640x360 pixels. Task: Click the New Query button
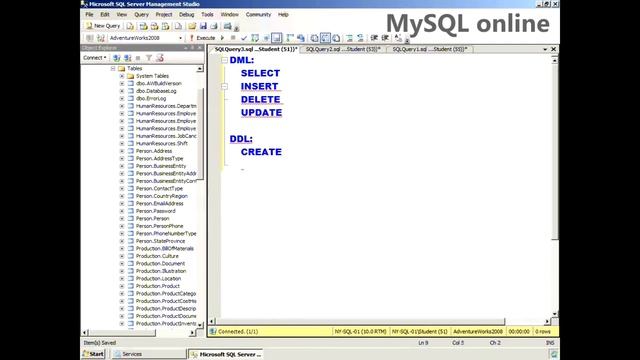point(103,26)
